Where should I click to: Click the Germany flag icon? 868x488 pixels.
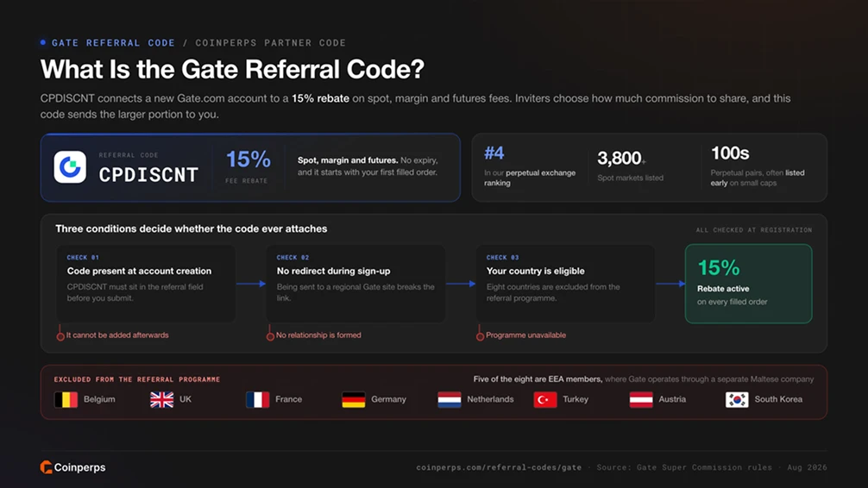click(x=353, y=399)
